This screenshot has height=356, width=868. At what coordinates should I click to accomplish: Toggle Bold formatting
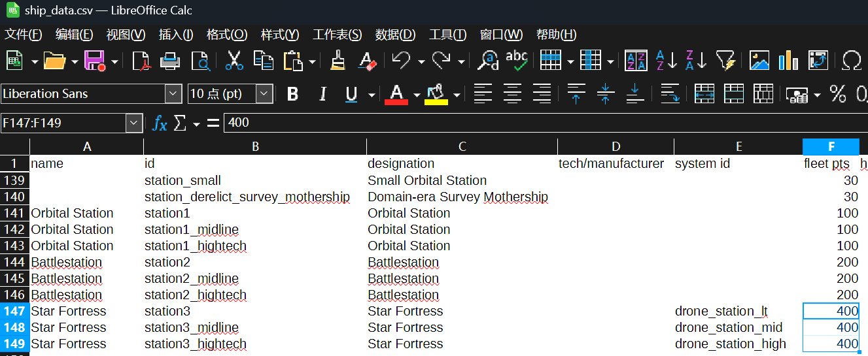pos(292,94)
